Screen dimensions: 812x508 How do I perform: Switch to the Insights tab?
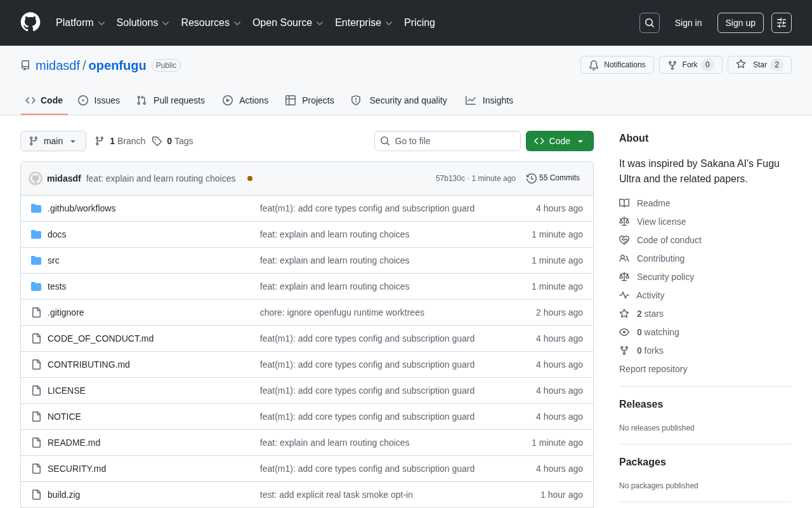coord(489,100)
